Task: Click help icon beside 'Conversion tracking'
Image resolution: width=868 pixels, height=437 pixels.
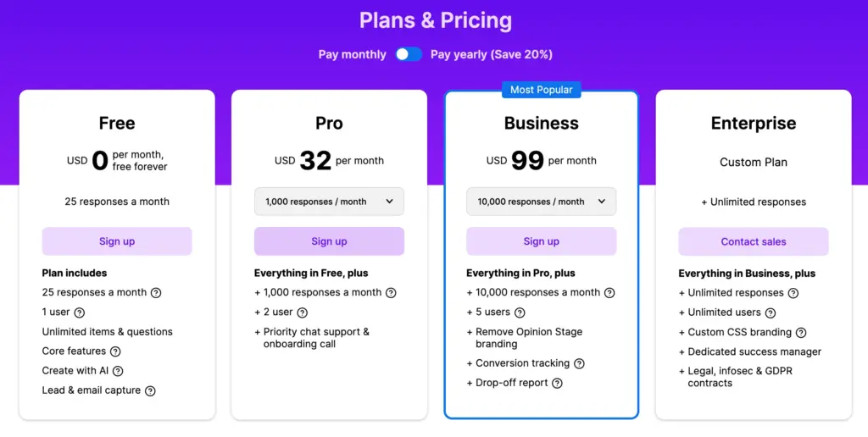Action: click(x=579, y=363)
